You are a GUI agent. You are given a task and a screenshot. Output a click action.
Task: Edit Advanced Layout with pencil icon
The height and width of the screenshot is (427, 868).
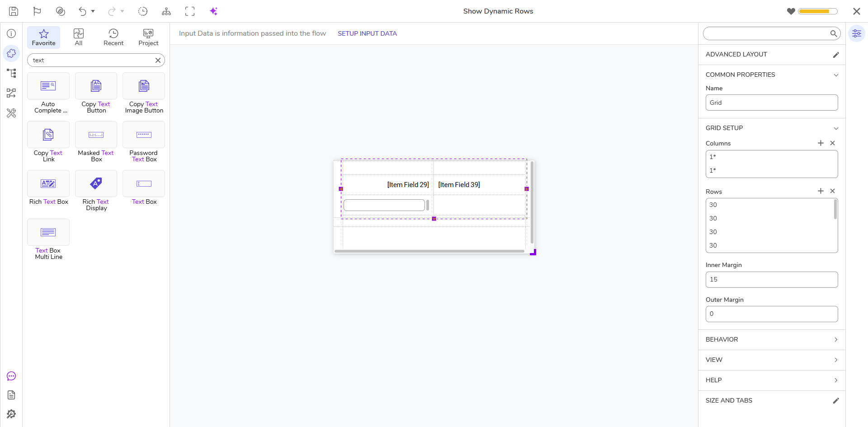836,55
